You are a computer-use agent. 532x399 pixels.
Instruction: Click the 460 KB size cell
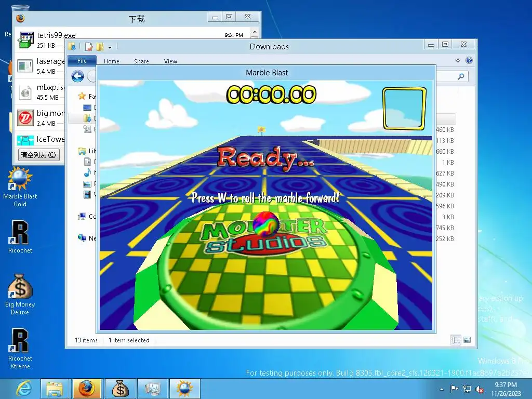coord(445,129)
